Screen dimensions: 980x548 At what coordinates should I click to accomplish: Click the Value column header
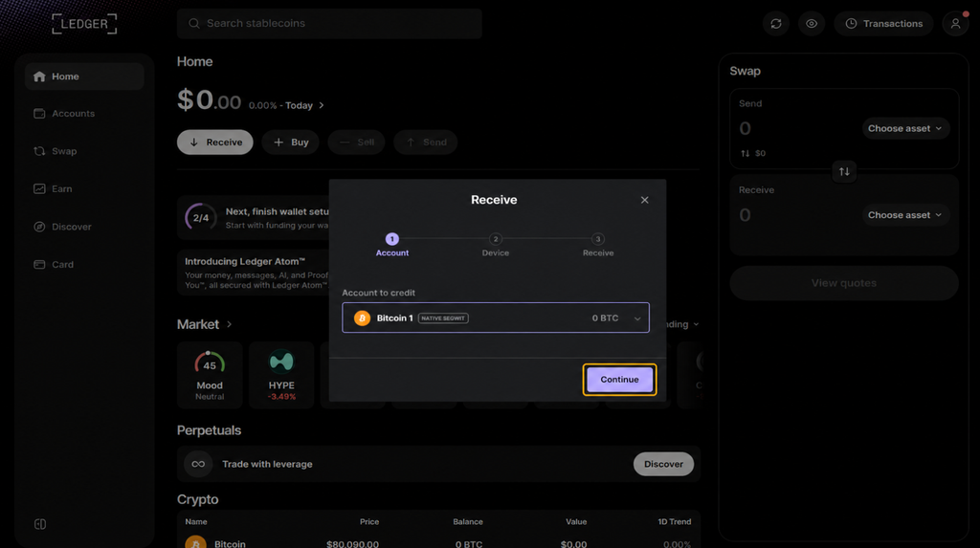tap(576, 522)
